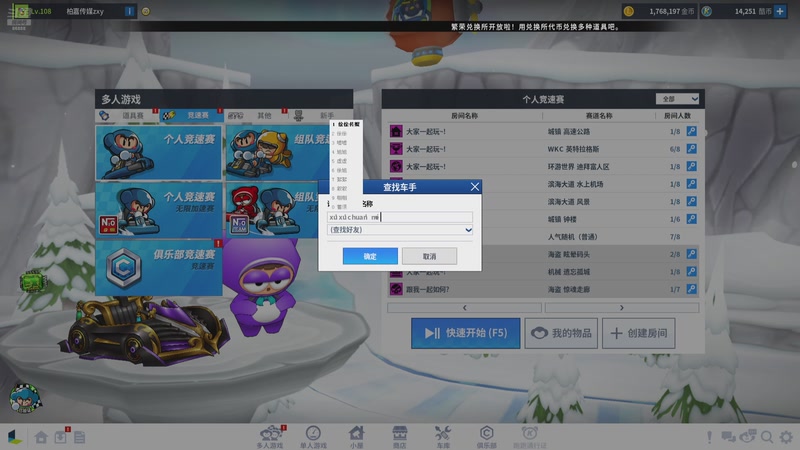Select the 竞速赛 tab
Viewport: 800px width, 450px height.
[x=191, y=116]
